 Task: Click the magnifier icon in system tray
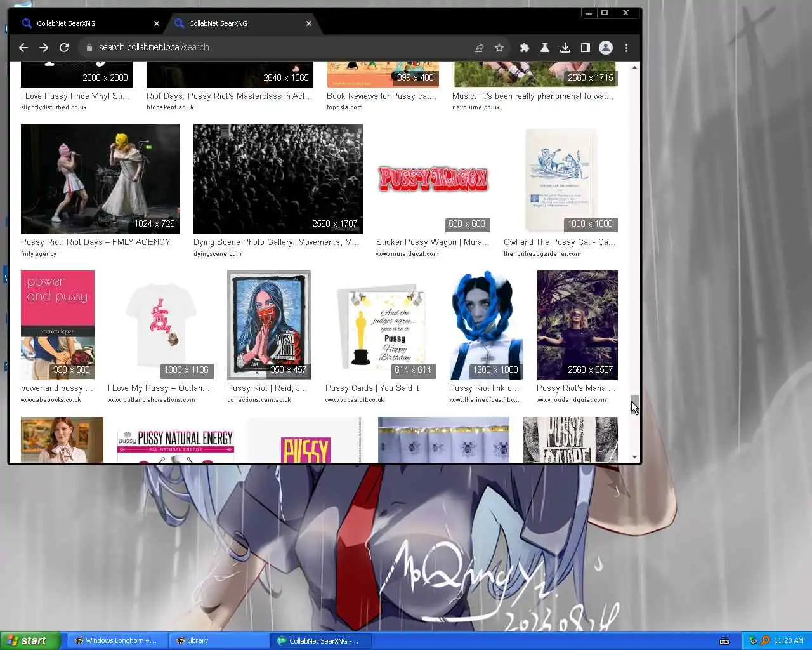764,640
